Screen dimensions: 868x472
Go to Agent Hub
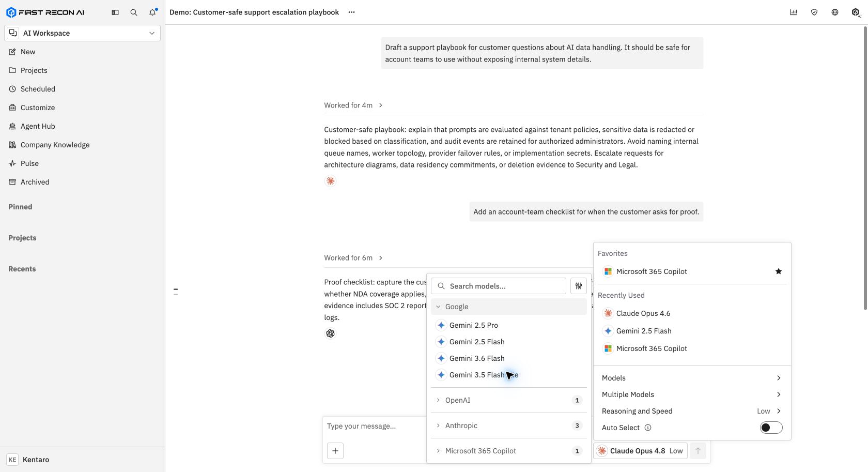[83, 126]
